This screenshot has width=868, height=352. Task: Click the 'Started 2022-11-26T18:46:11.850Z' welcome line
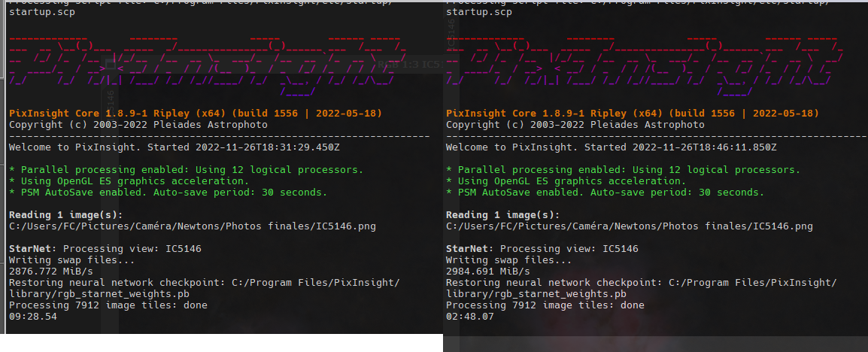click(x=612, y=147)
